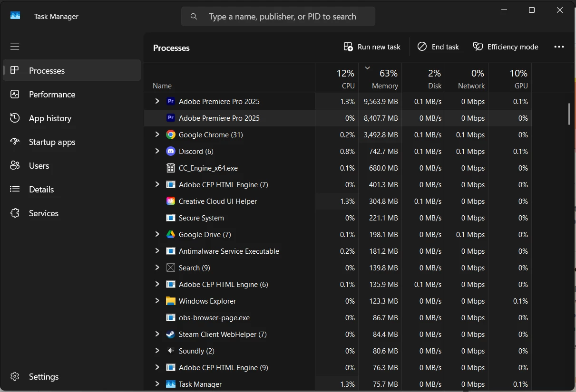Open the App history page
576x392 pixels.
coord(72,118)
